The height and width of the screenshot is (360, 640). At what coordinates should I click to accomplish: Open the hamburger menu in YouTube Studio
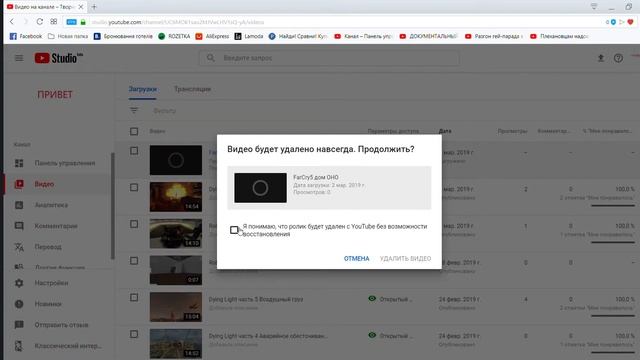(19, 58)
